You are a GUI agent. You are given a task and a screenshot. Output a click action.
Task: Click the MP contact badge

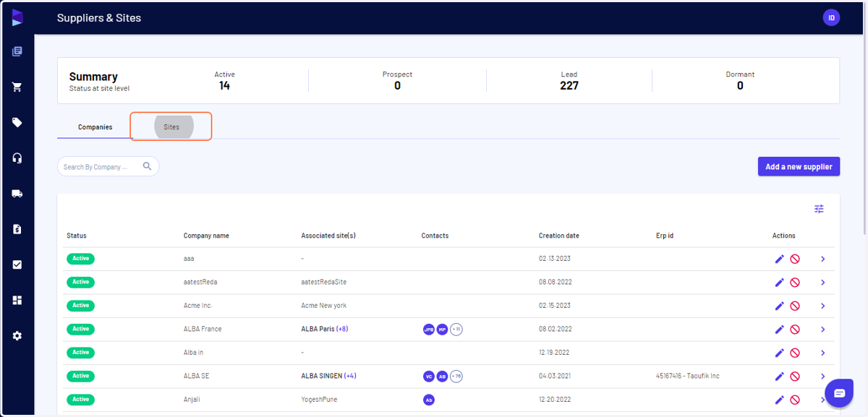coord(443,330)
